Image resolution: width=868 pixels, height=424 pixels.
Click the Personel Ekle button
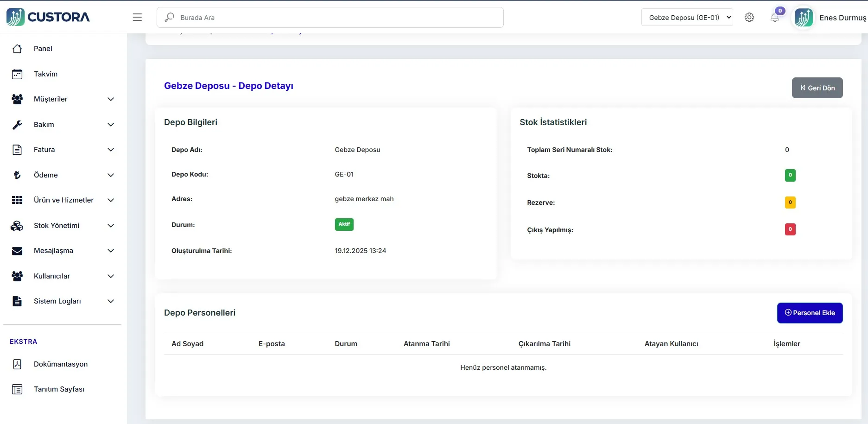[x=810, y=313]
